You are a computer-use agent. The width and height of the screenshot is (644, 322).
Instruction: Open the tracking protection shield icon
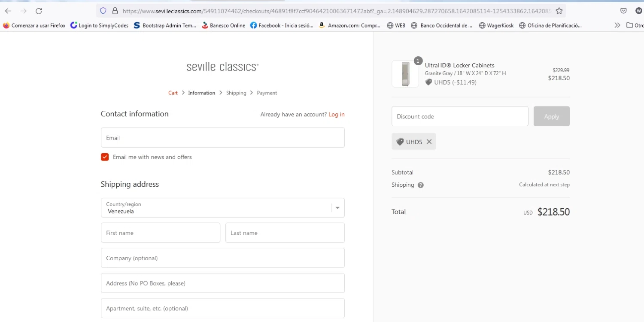(103, 11)
